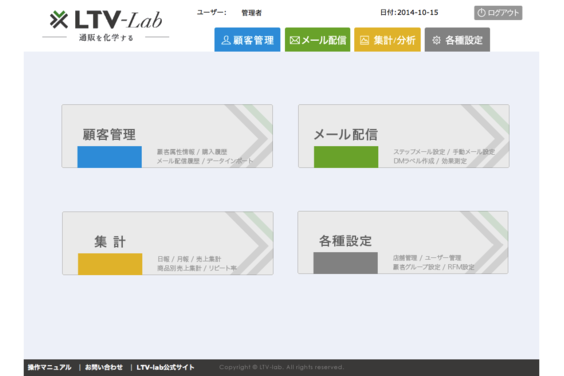Screen dimensions: 564x376
Task: Open the 各種設定 card title
Action: coord(345,241)
